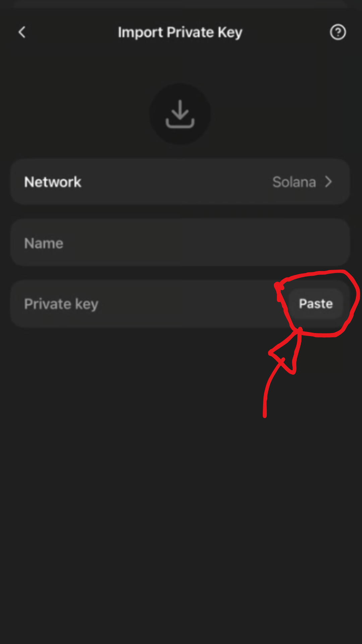This screenshot has width=362, height=644.
Task: Tap the import download icon
Action: tap(180, 114)
